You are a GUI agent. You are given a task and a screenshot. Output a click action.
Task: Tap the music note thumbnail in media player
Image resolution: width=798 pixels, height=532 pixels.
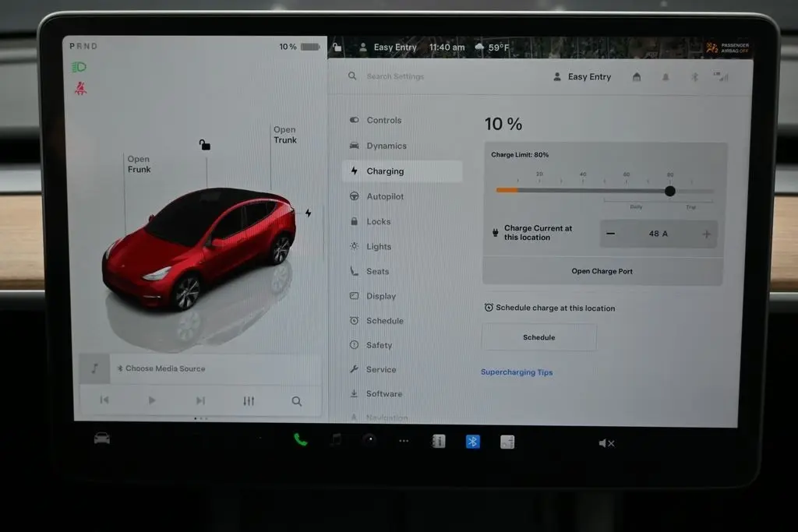(94, 368)
